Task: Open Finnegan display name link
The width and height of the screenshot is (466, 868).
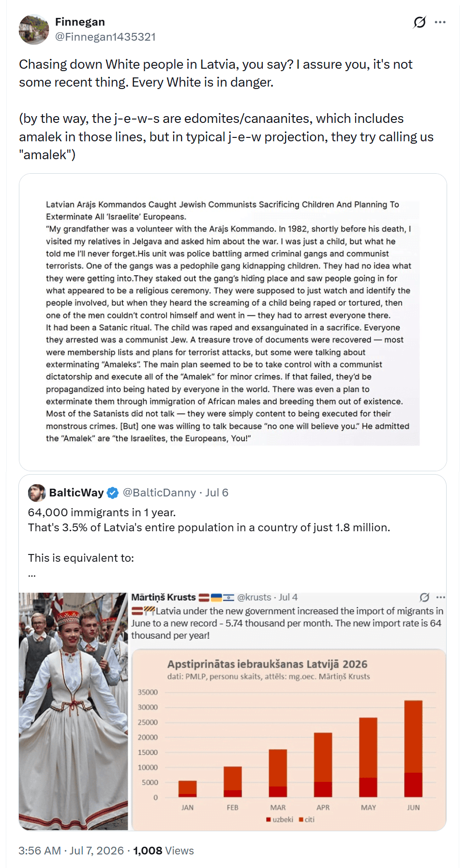Action: click(x=80, y=22)
